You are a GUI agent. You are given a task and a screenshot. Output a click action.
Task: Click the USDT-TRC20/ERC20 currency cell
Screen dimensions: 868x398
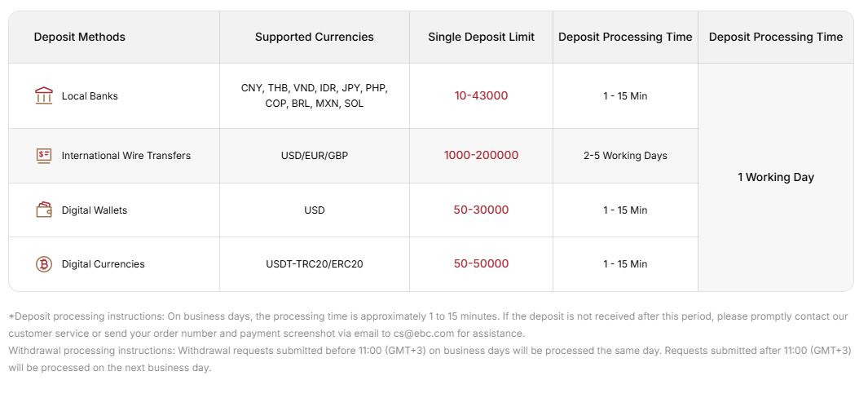[x=315, y=263]
